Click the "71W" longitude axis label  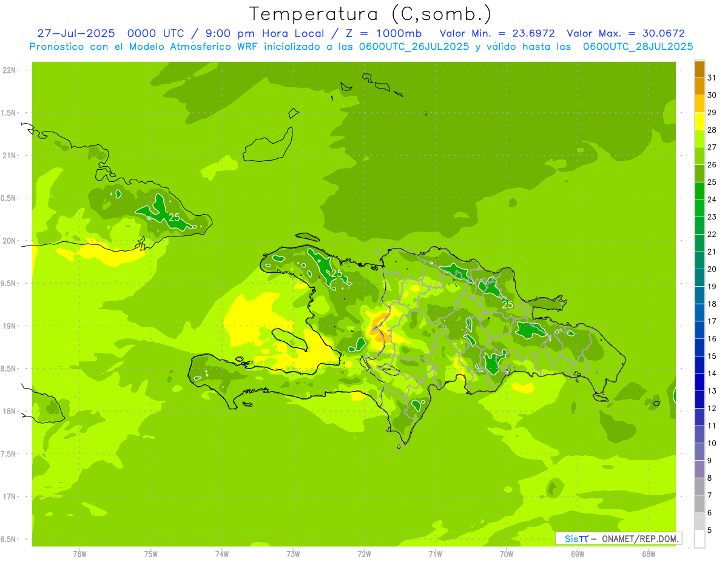click(435, 554)
